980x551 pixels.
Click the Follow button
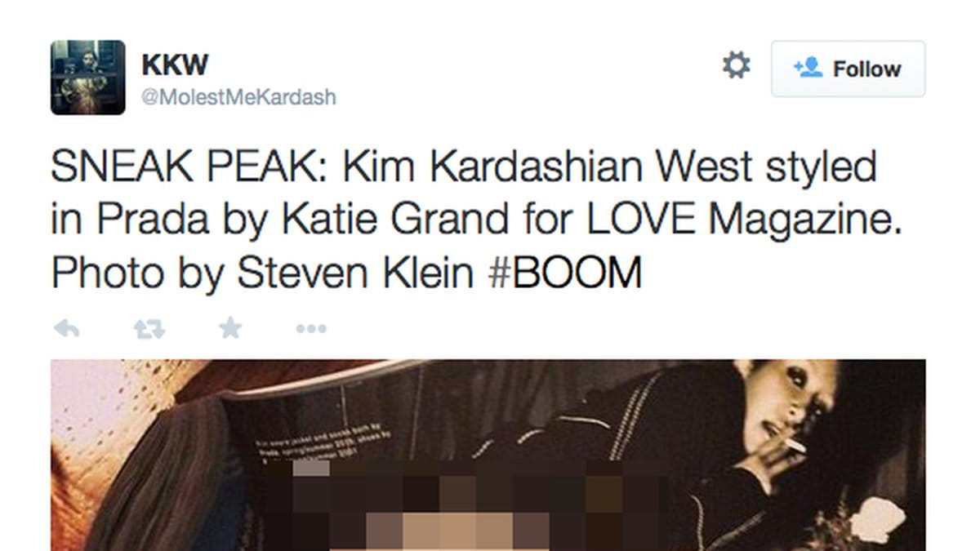[x=848, y=69]
